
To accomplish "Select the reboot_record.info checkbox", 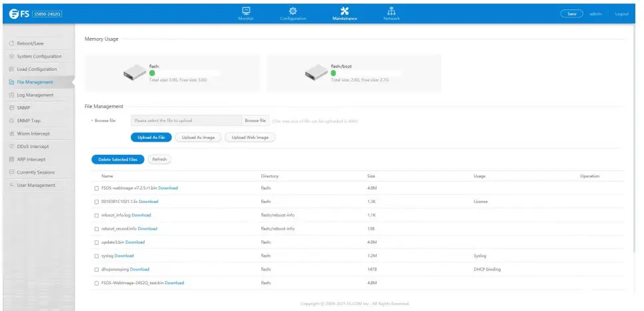I will click(97, 229).
